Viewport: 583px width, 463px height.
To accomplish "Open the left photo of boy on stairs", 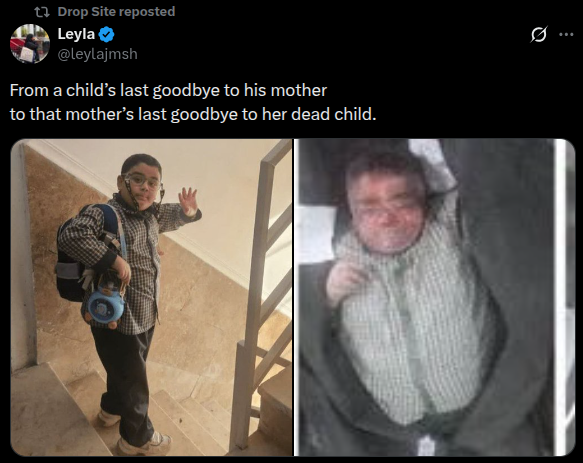I will [x=151, y=297].
